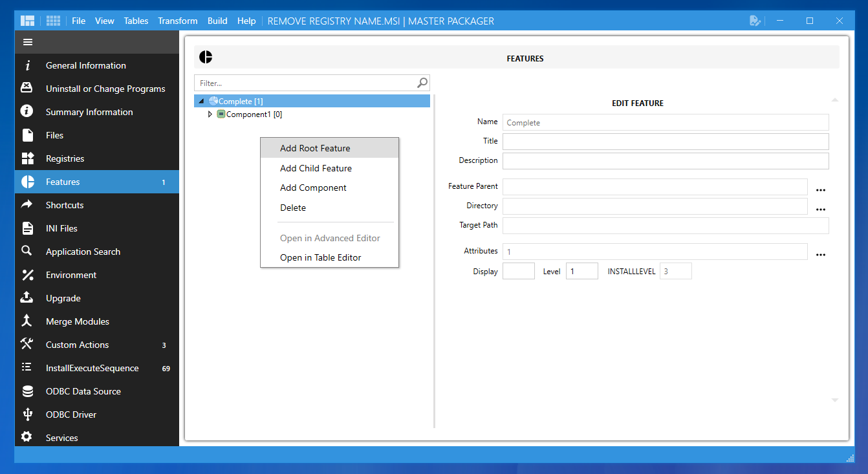Open Directory ellipsis browse button

821,210
